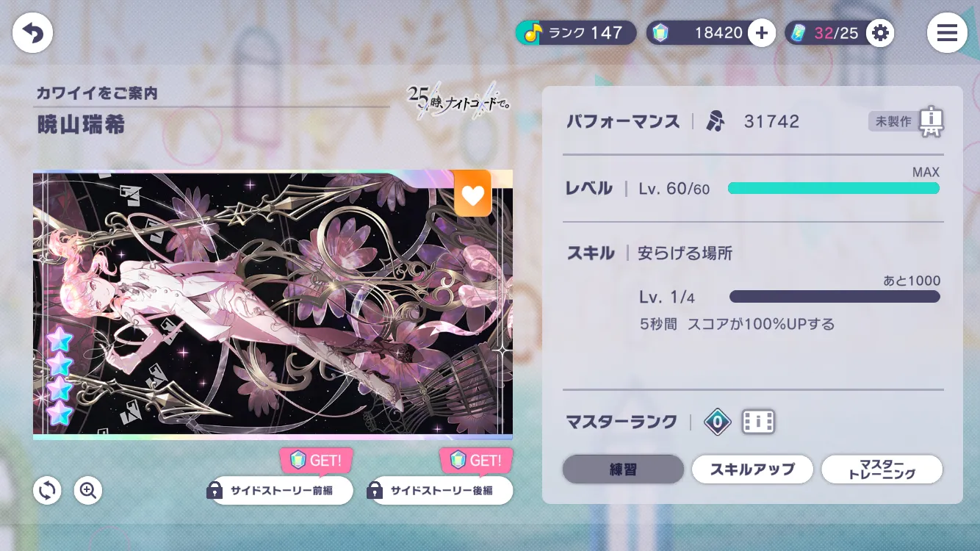980x551 pixels.
Task: Toggle the favorite heart on card
Action: coord(472,194)
